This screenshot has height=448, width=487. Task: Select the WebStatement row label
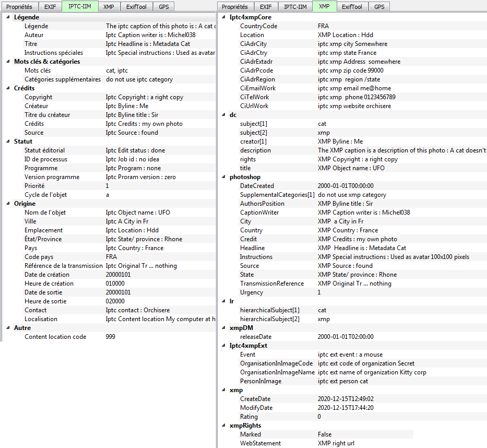(260, 443)
